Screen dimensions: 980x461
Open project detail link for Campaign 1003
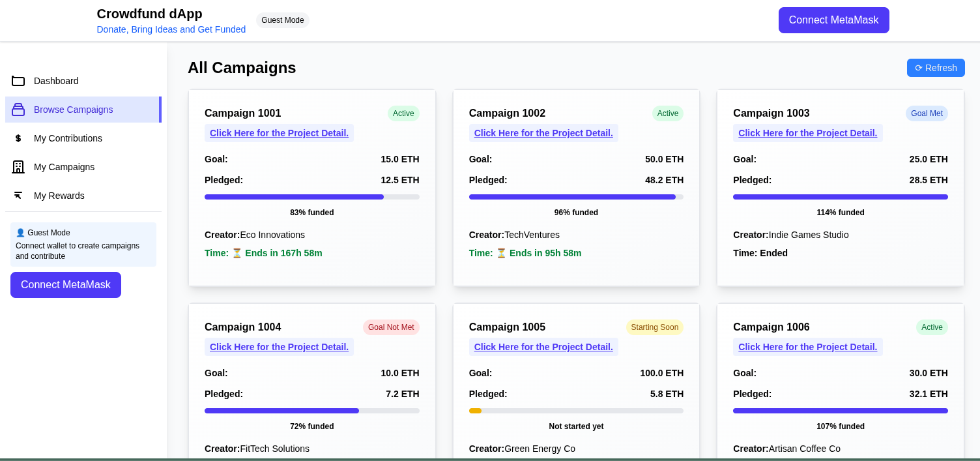tap(807, 133)
